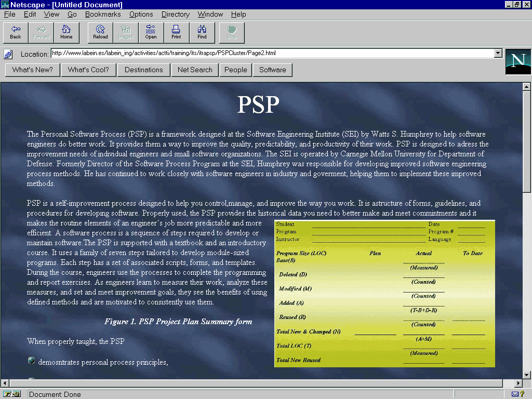The height and width of the screenshot is (399, 532).
Task: Click the Netscape N logo
Action: (x=518, y=62)
